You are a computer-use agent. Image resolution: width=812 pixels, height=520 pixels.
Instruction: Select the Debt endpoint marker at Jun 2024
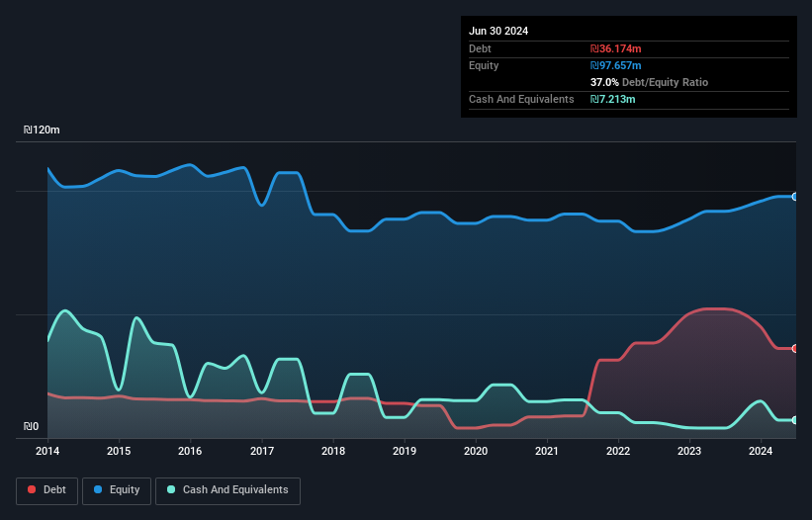pos(795,349)
